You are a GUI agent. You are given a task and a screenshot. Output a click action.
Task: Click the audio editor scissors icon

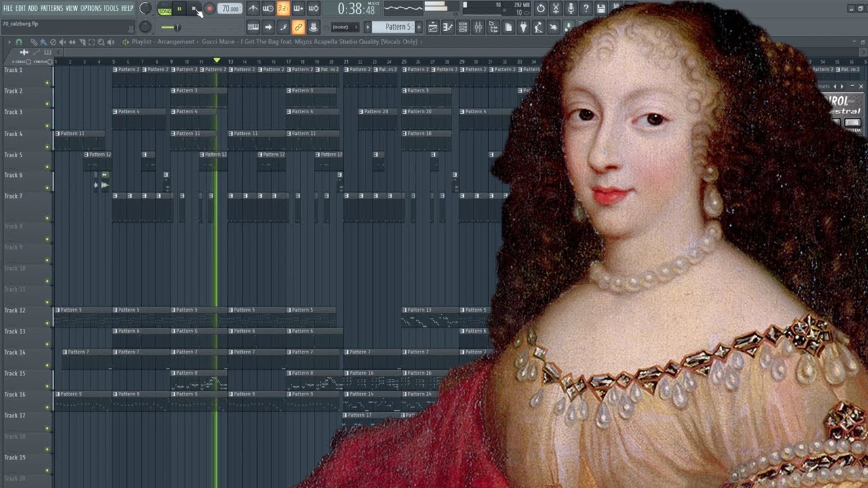pos(555,9)
